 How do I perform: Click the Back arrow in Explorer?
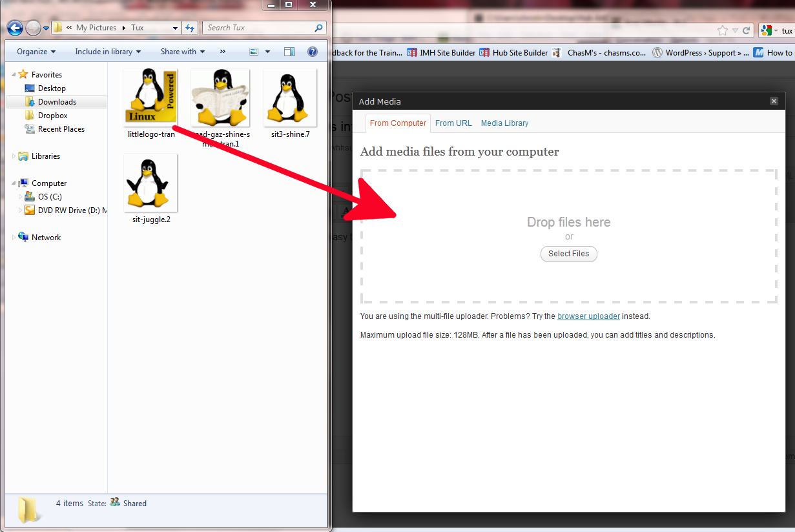pos(15,28)
